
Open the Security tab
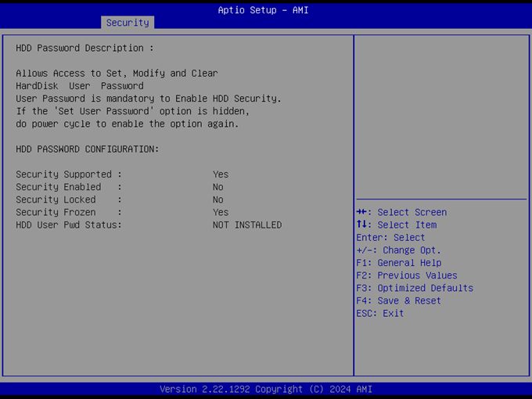pos(128,23)
